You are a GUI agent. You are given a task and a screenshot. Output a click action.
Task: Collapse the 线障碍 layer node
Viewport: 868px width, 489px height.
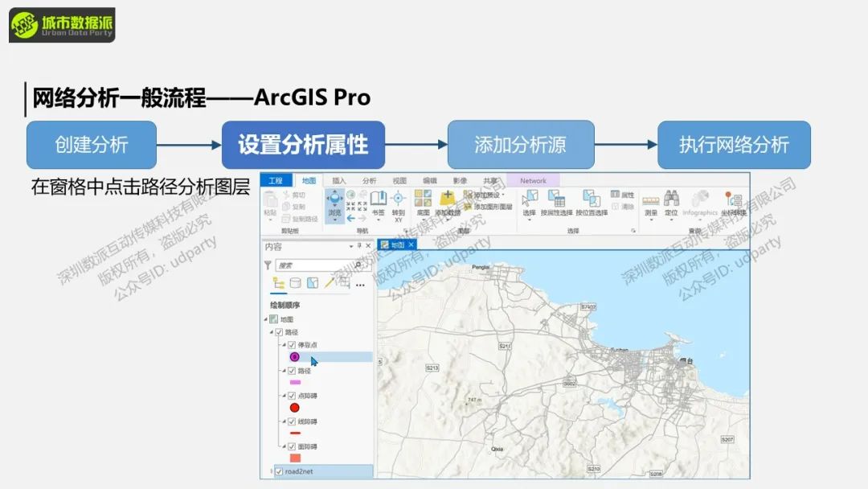(x=285, y=421)
